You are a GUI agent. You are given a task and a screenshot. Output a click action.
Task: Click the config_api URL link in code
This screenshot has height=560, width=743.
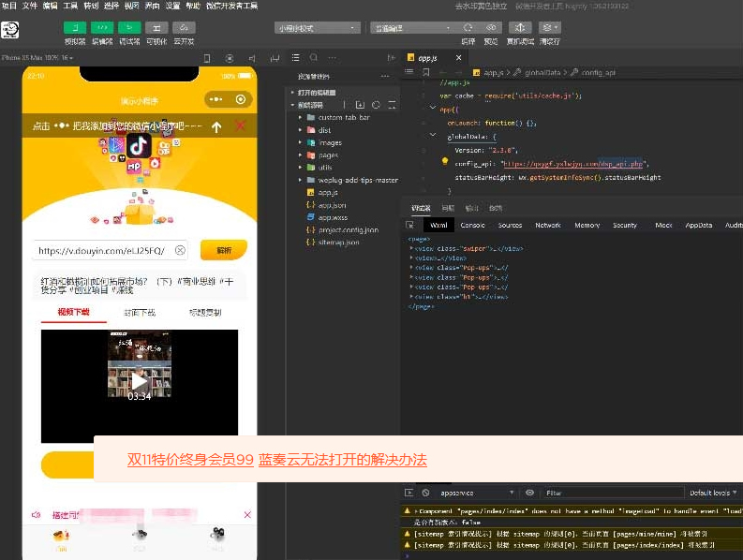(x=572, y=164)
